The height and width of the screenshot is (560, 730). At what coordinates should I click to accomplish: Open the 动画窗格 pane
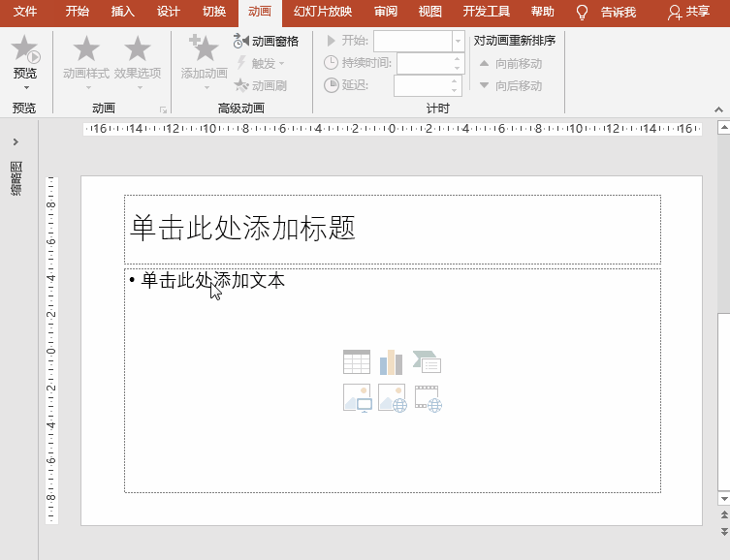[266, 42]
